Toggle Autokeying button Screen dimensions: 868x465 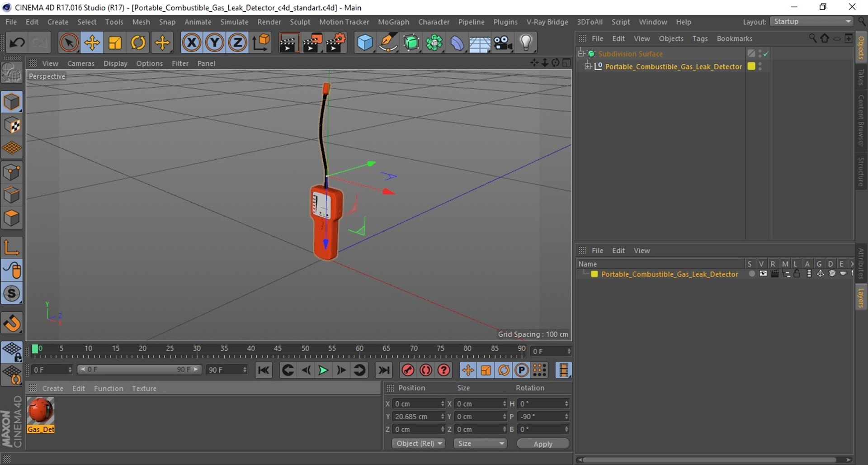coord(426,370)
